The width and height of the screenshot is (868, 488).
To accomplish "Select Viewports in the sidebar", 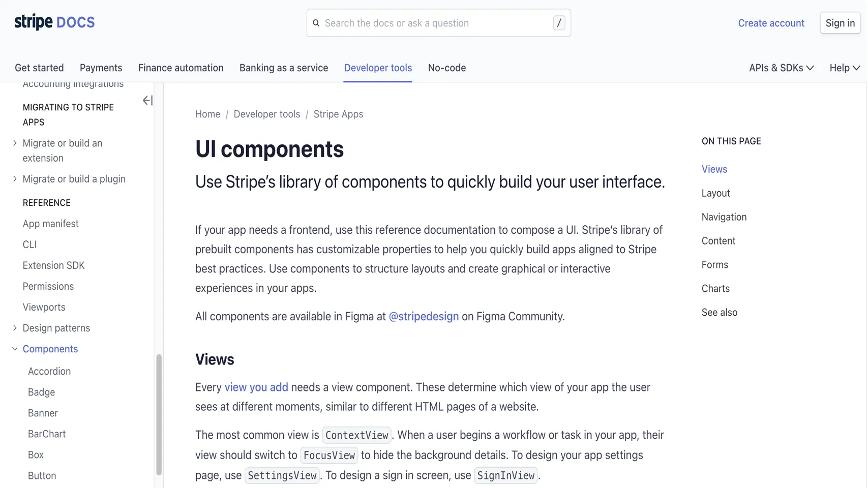I will tap(44, 307).
